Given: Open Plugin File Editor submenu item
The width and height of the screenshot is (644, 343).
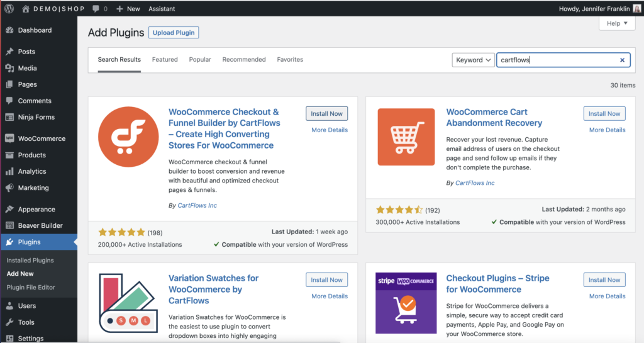Looking at the screenshot, I should click(x=31, y=287).
